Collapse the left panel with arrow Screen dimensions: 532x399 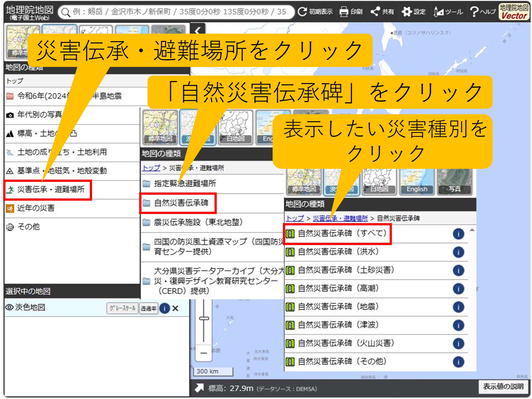point(198,30)
